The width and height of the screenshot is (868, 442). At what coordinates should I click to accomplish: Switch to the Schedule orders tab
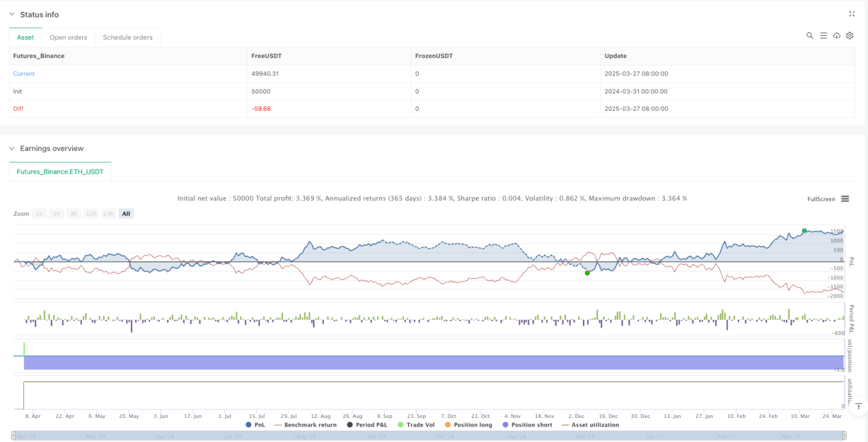click(128, 37)
